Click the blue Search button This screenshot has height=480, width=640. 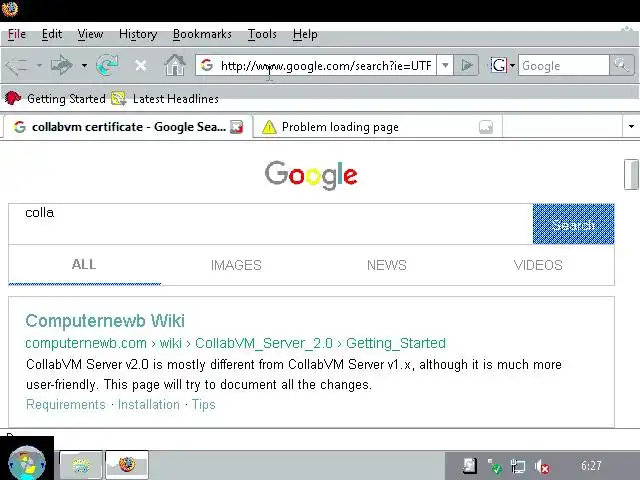[x=573, y=224]
